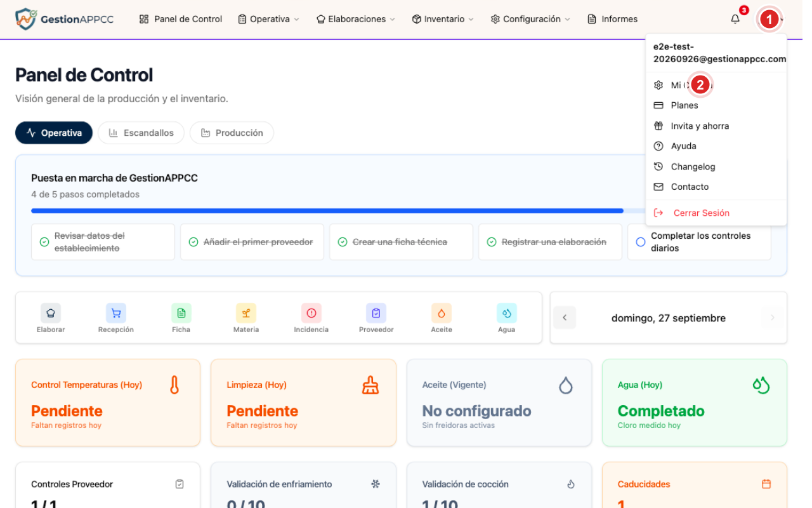Click the droplet icon on Aceite (Vigente)

(x=566, y=385)
